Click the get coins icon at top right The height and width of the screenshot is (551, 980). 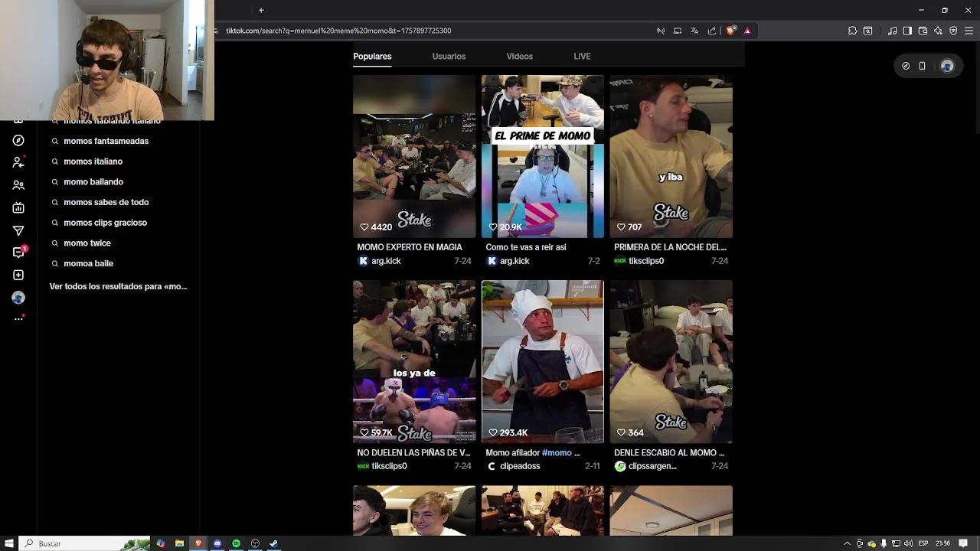coord(906,66)
